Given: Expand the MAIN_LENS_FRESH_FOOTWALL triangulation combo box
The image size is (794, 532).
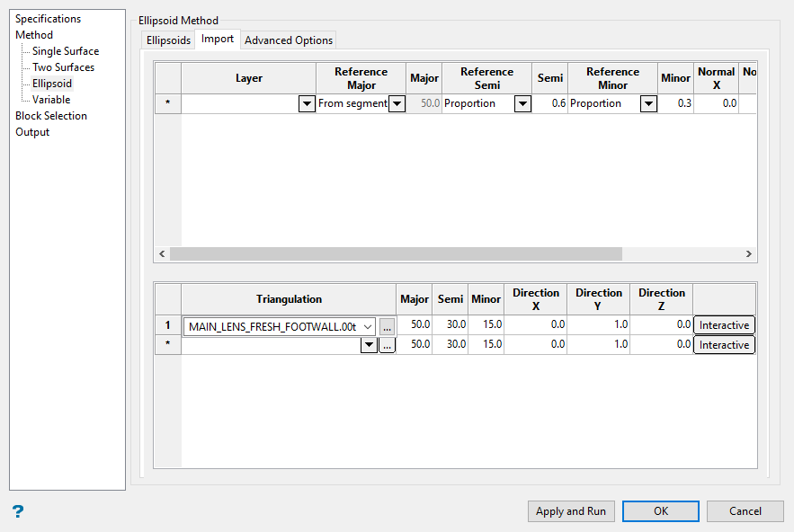Looking at the screenshot, I should click(367, 326).
